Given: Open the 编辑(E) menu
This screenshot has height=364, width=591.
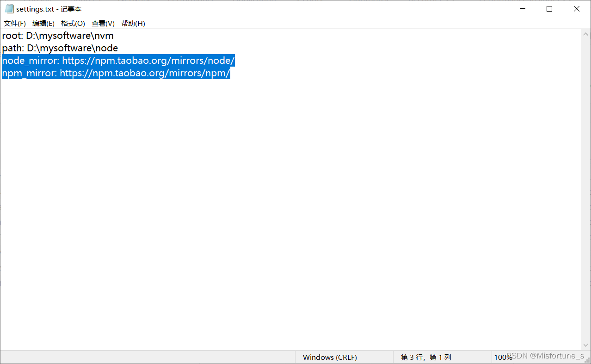Looking at the screenshot, I should (43, 23).
